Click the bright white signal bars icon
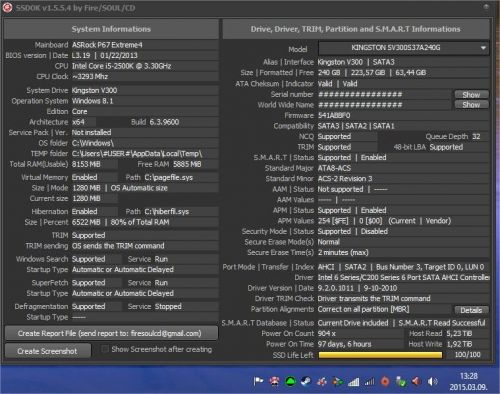 click(353, 381)
